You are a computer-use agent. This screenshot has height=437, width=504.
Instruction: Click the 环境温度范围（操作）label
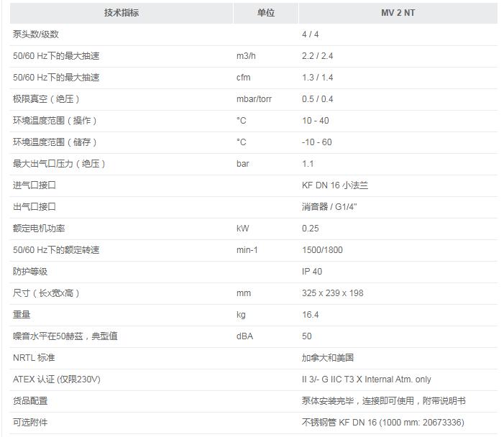coord(55,121)
